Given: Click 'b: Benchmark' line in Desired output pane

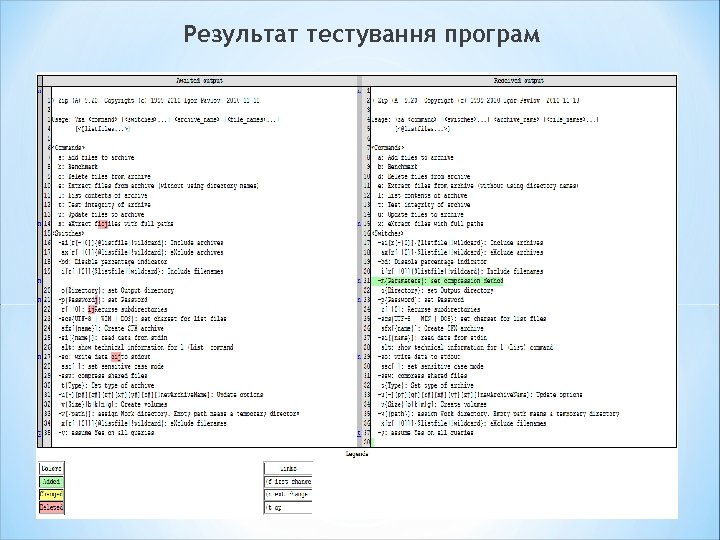Looking at the screenshot, I should pyautogui.click(x=78, y=167).
